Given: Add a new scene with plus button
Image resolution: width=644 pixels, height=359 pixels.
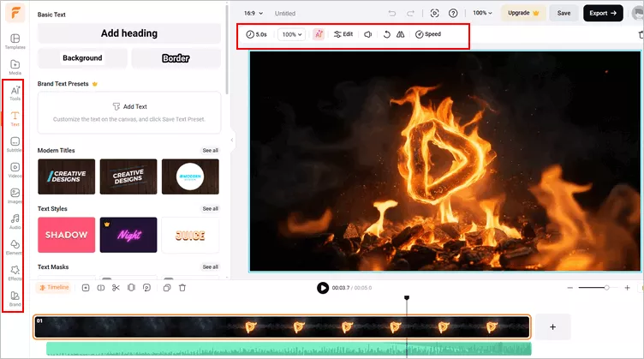Looking at the screenshot, I should click(x=553, y=327).
